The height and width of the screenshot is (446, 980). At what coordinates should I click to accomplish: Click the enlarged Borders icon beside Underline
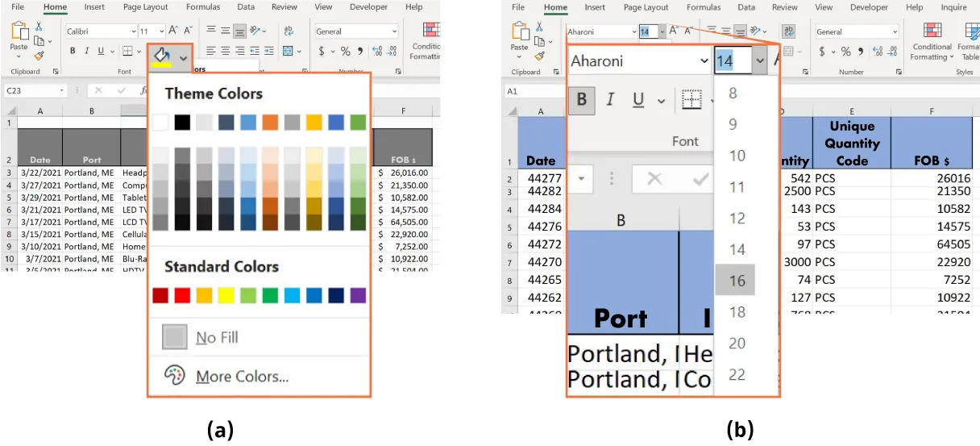pyautogui.click(x=691, y=100)
